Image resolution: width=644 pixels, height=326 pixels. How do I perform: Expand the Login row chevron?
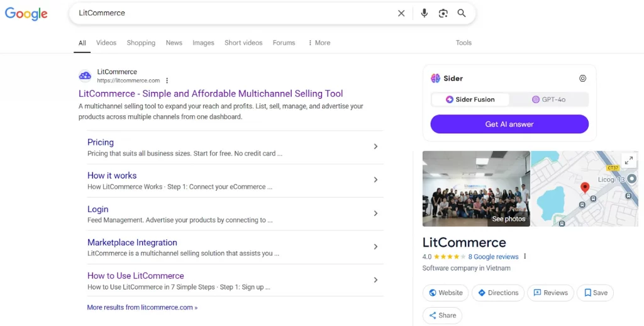pyautogui.click(x=375, y=213)
